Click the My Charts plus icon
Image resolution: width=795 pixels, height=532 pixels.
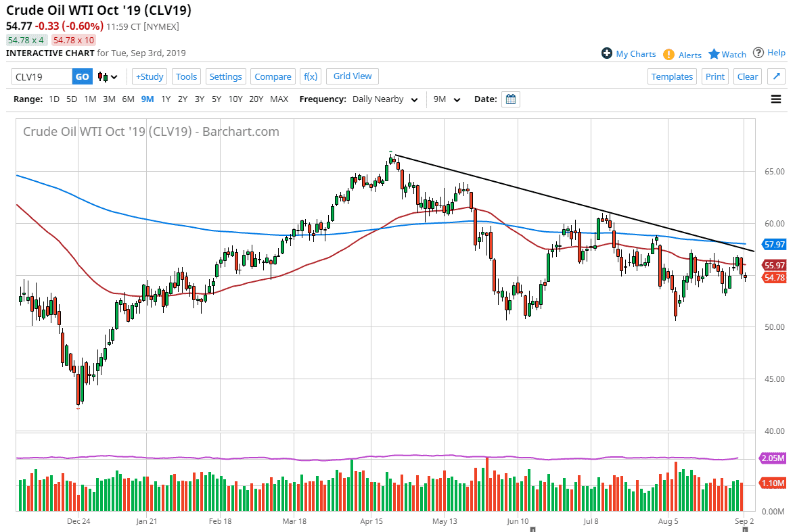click(x=607, y=53)
